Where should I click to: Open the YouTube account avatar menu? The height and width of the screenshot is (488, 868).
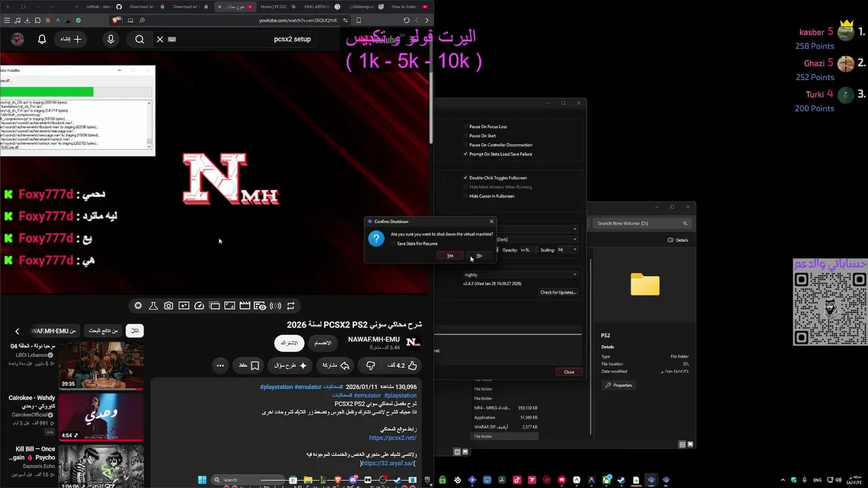coord(18,39)
